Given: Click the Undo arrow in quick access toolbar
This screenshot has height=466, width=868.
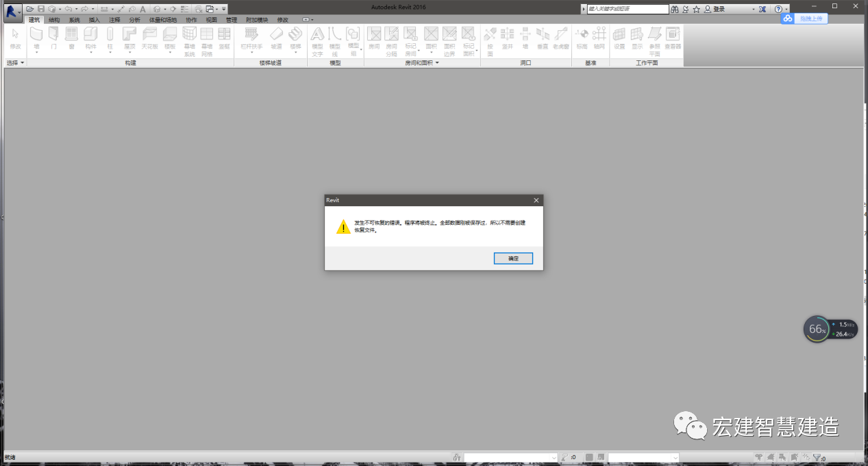Looking at the screenshot, I should (x=68, y=9).
